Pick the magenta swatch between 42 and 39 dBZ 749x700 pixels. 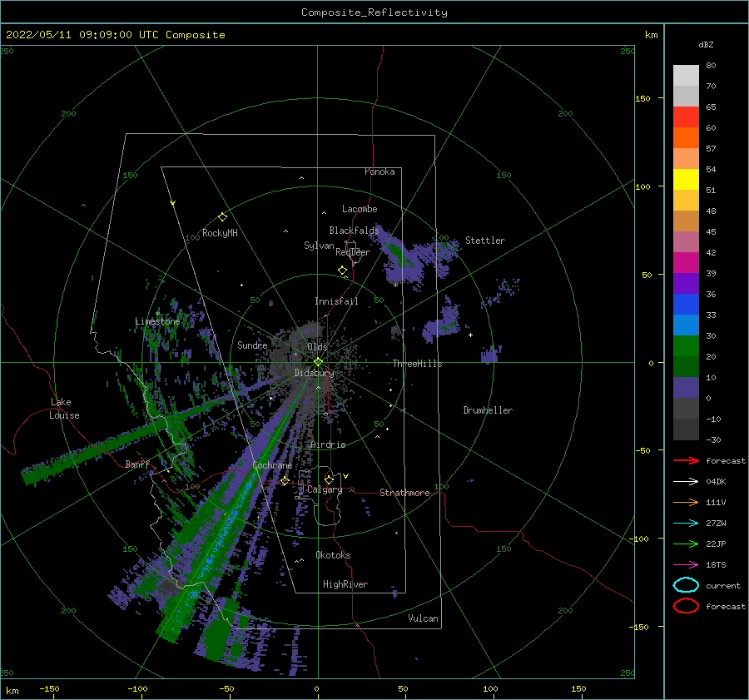click(x=686, y=263)
